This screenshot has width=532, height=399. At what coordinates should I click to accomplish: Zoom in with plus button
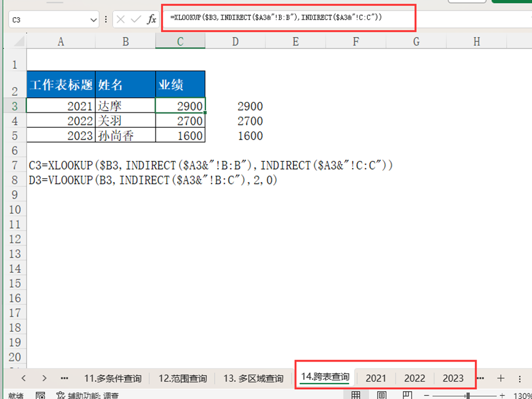[502, 395]
